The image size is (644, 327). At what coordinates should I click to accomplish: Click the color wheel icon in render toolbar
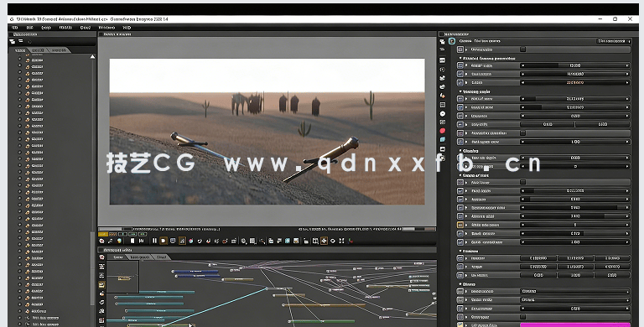(190, 241)
